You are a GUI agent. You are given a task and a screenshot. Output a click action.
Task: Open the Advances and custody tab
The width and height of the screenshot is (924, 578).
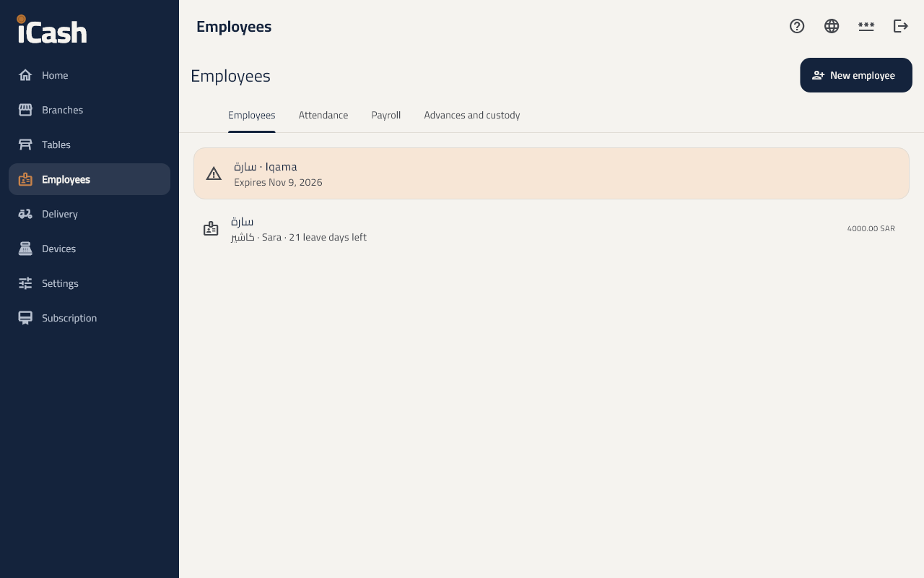472,116
